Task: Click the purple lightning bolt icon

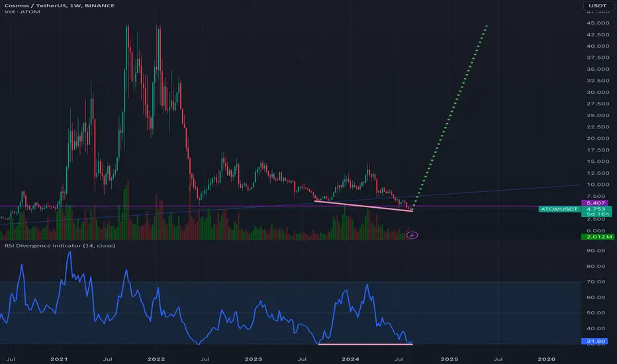Action: click(412, 236)
